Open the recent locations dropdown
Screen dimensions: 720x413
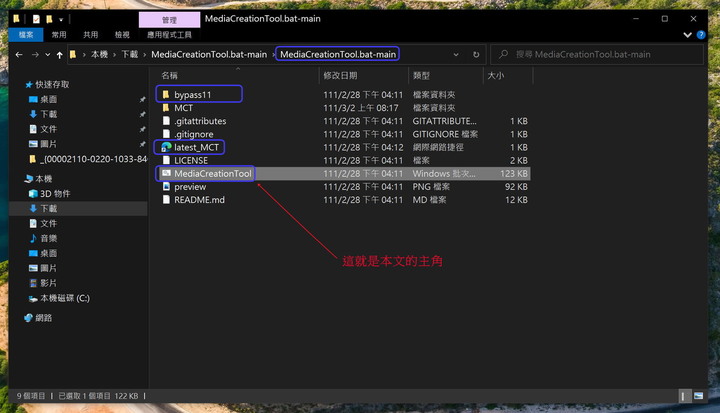click(x=48, y=55)
